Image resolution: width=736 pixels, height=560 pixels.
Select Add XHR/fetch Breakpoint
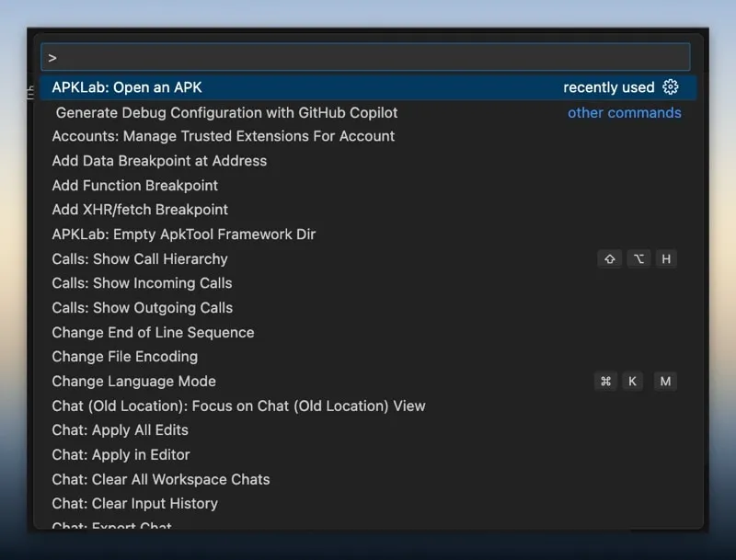tap(140, 210)
